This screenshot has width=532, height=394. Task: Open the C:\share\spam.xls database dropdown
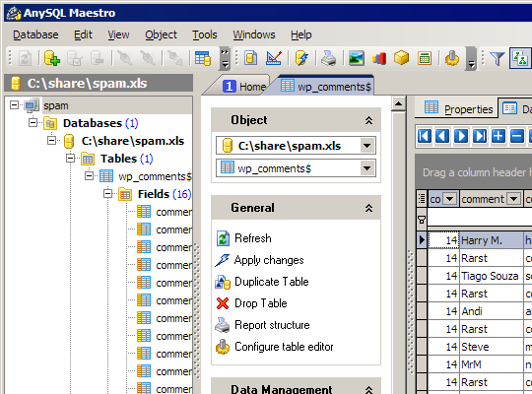click(366, 146)
